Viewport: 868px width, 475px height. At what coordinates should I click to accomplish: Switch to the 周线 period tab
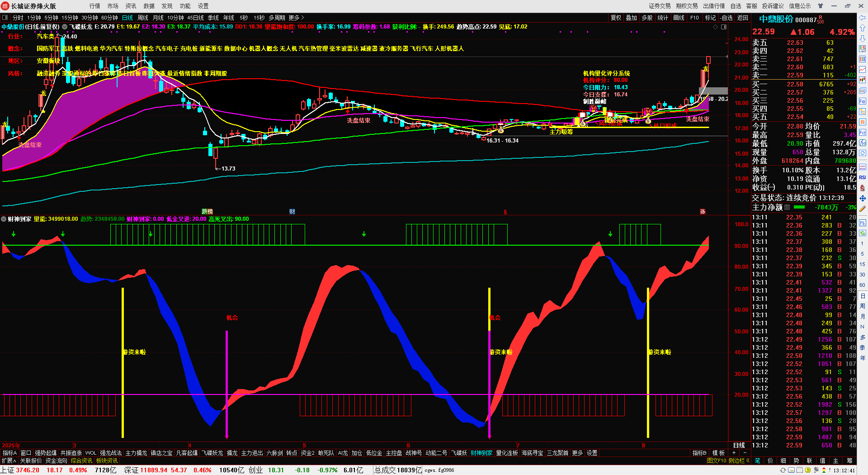[143, 18]
